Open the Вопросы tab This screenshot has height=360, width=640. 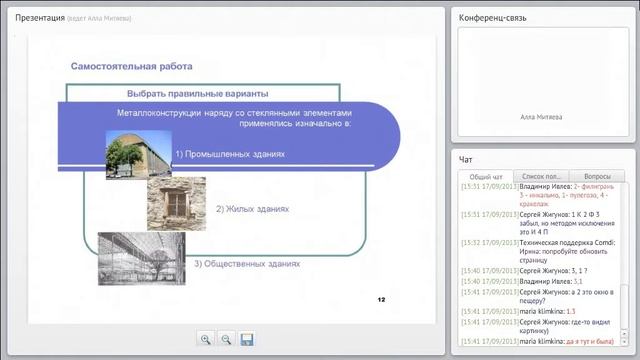597,176
